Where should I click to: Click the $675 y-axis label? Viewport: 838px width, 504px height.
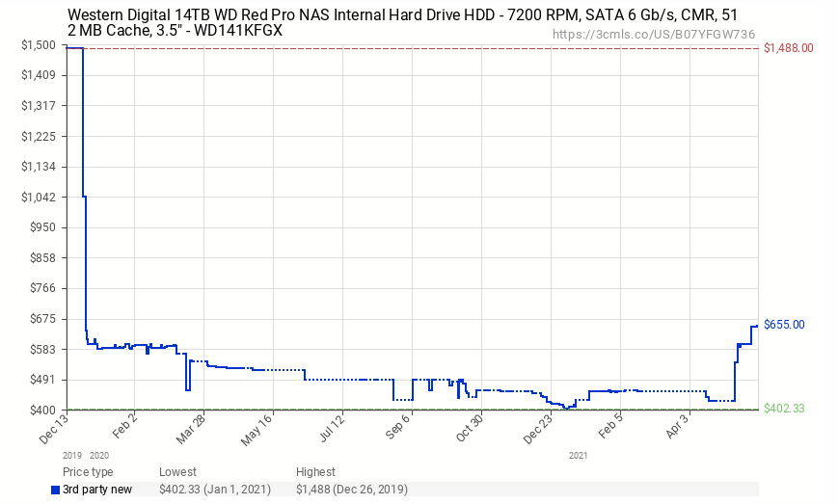point(42,319)
